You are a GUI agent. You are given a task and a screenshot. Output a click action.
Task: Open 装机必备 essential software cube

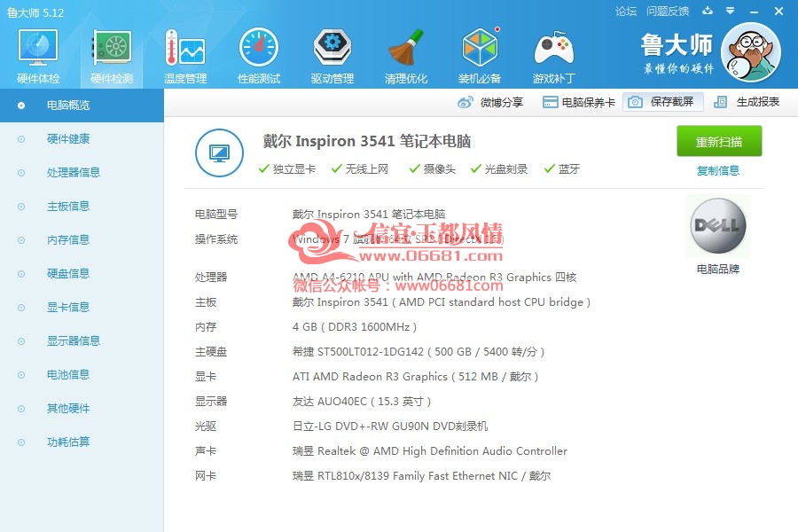coord(480,56)
